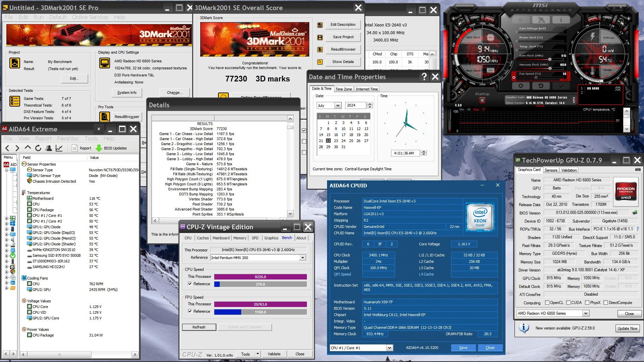Select the security shield icon in AIDA64 tree
Screen dimensions: 644x362
(x=12, y=272)
